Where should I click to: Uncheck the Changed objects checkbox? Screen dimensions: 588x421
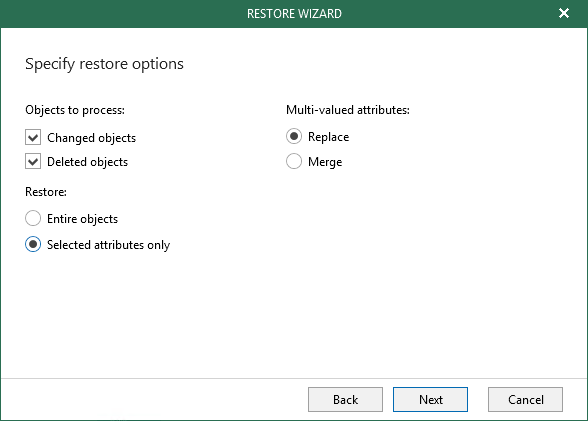point(33,137)
